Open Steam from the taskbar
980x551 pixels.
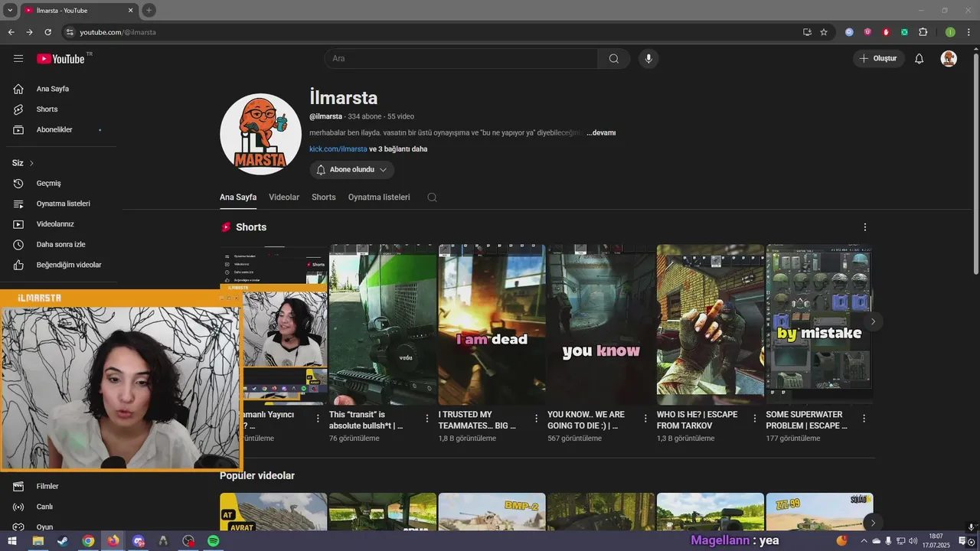62,541
